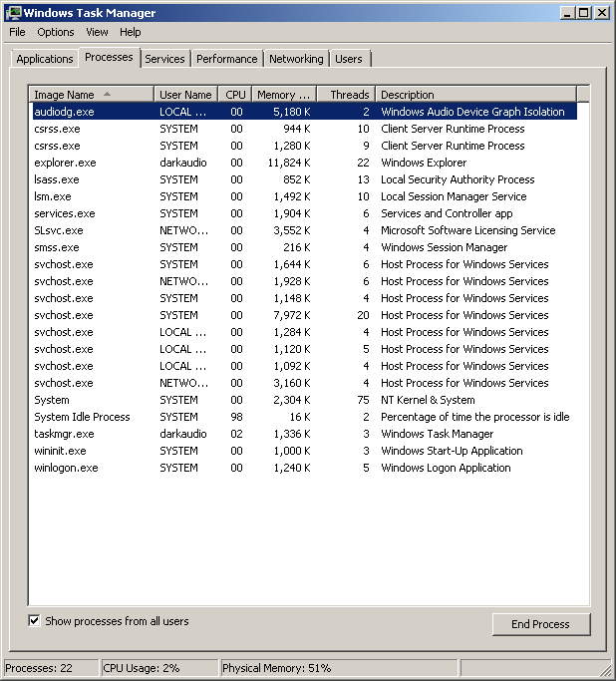Select svchost.exe row using 1,928 K

click(x=305, y=281)
